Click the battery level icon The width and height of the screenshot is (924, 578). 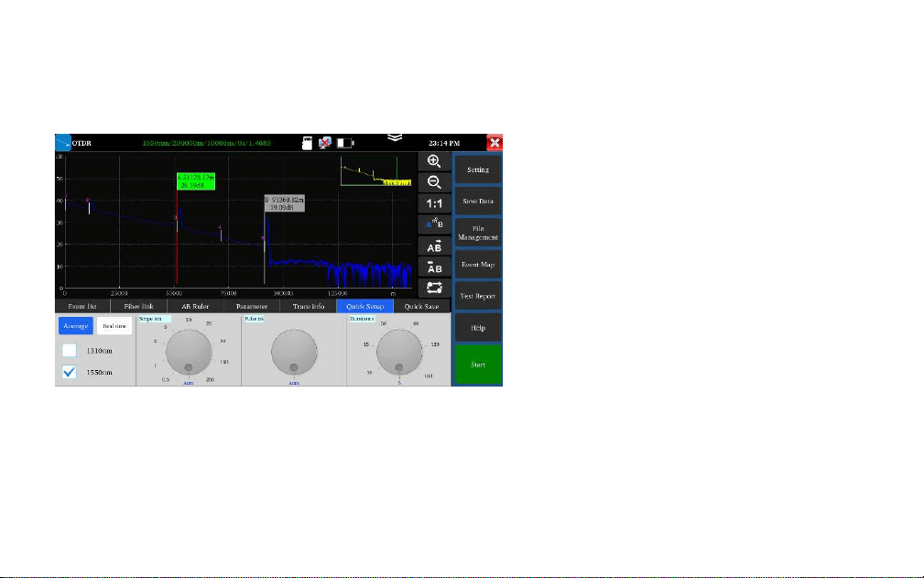pyautogui.click(x=345, y=143)
